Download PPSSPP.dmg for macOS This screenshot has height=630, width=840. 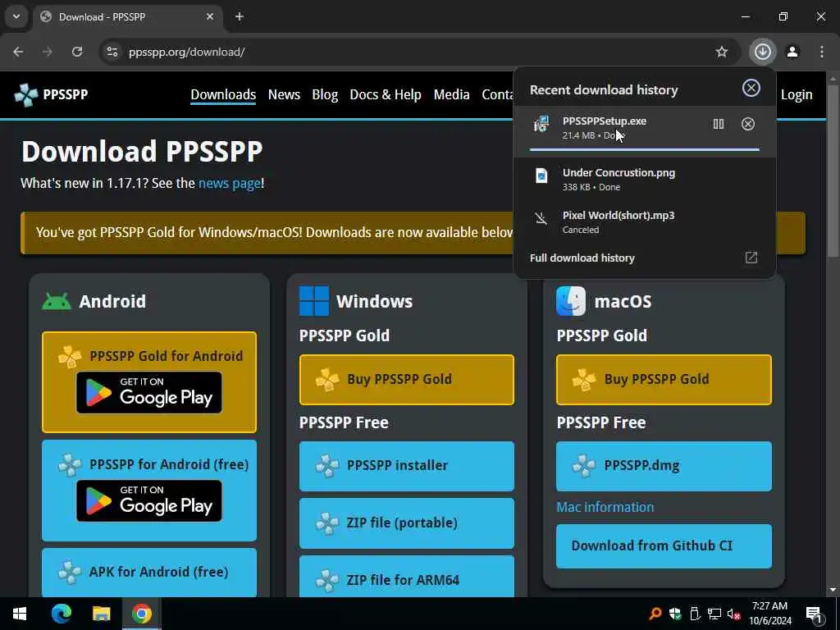pos(664,466)
